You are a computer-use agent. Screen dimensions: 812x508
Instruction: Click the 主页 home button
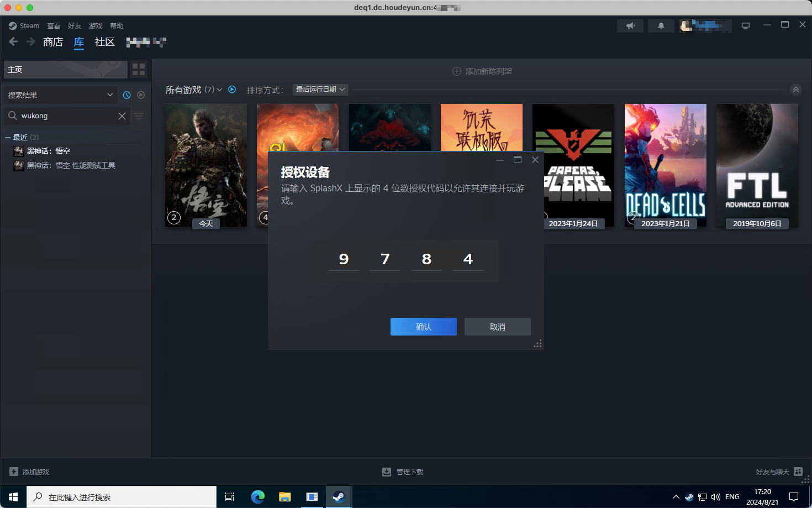click(66, 70)
